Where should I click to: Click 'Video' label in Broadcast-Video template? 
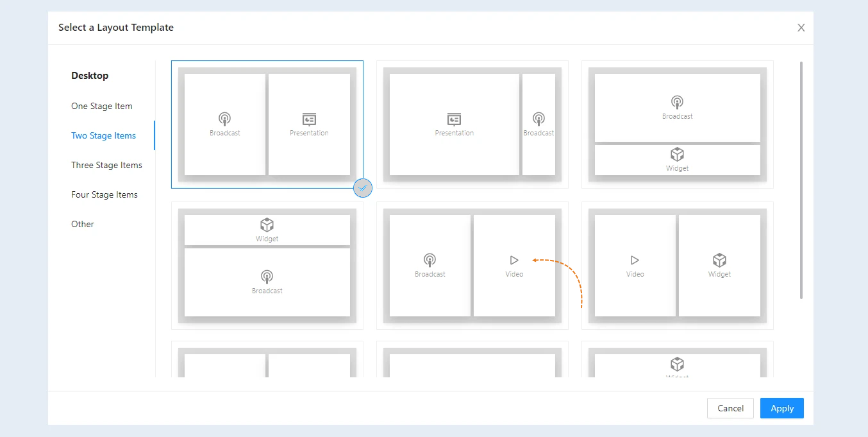pos(514,275)
